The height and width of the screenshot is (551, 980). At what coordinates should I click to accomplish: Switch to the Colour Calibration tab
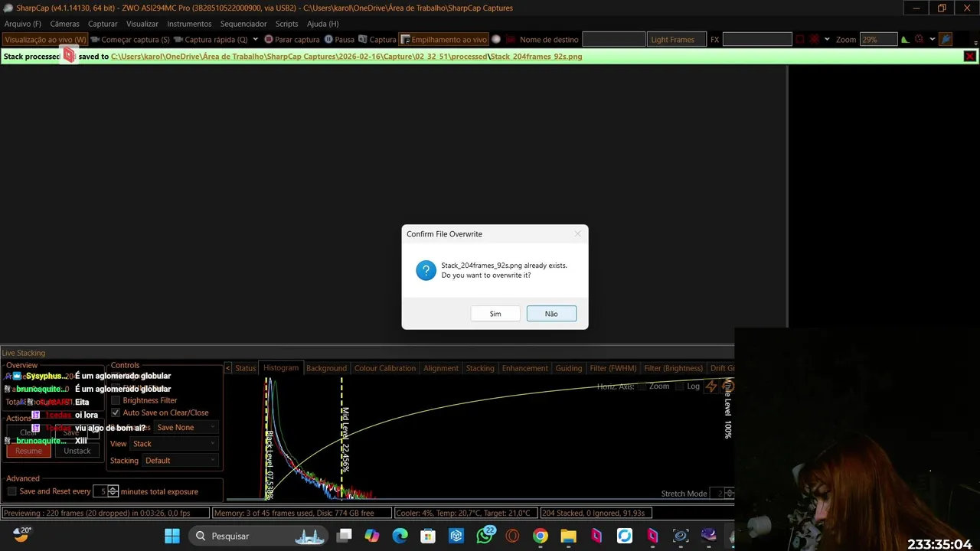pos(385,368)
